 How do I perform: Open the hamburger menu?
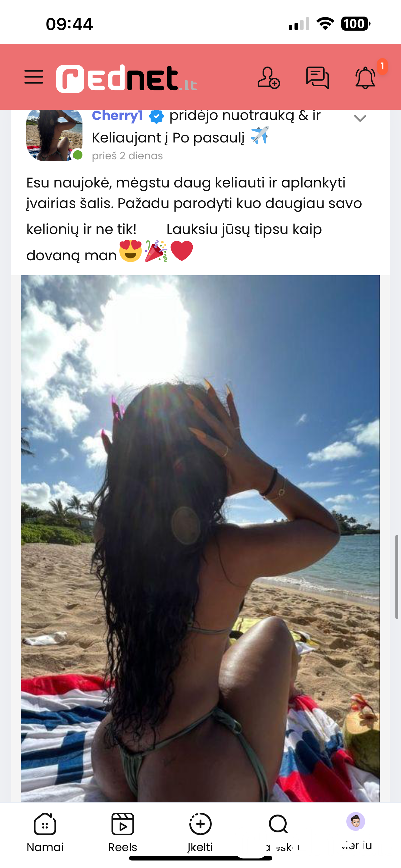pos(34,77)
